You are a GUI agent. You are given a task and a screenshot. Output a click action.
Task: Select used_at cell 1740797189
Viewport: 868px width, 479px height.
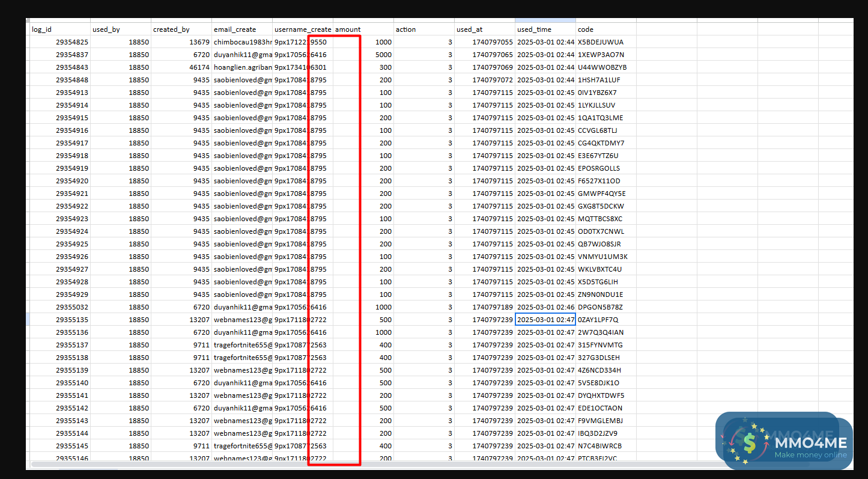tap(485, 307)
